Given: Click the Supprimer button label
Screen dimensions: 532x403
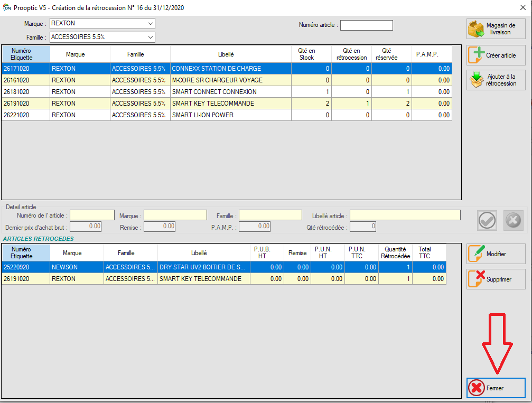Looking at the screenshot, I should (499, 279).
